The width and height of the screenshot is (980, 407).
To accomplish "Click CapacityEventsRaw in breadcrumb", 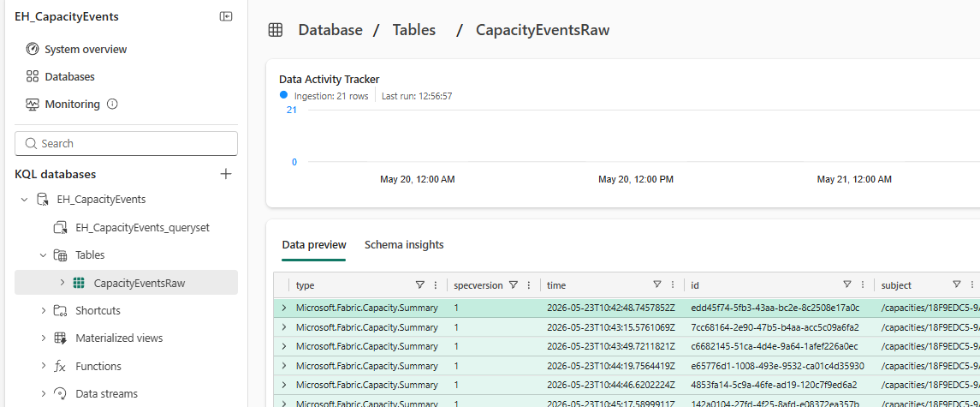I will (543, 29).
